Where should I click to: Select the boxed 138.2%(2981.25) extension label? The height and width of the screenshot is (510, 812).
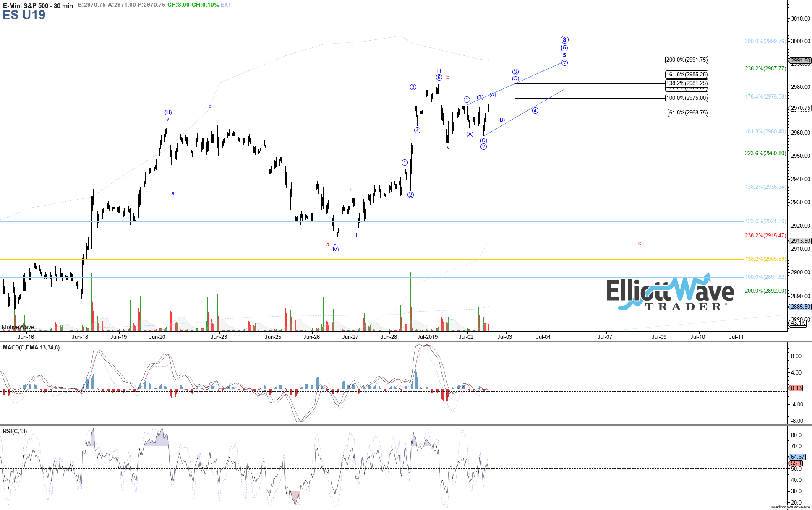click(x=687, y=83)
